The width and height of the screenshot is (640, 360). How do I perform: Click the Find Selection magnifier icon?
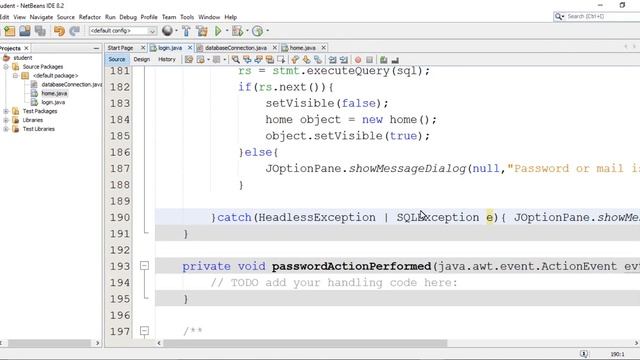pyautogui.click(x=236, y=60)
